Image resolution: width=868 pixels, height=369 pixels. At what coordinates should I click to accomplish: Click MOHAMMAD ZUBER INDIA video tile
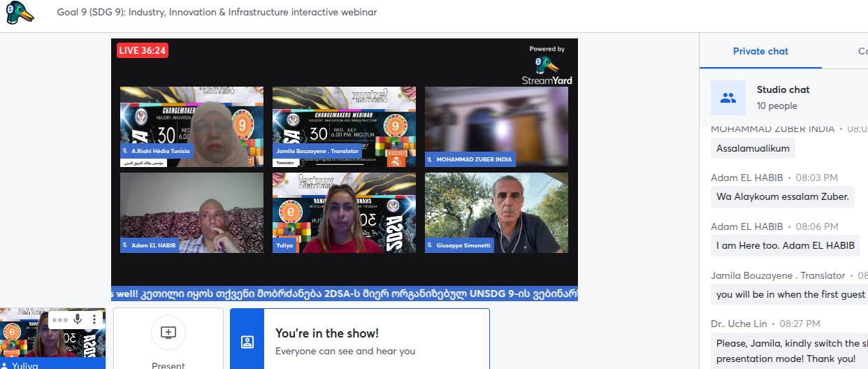point(496,126)
